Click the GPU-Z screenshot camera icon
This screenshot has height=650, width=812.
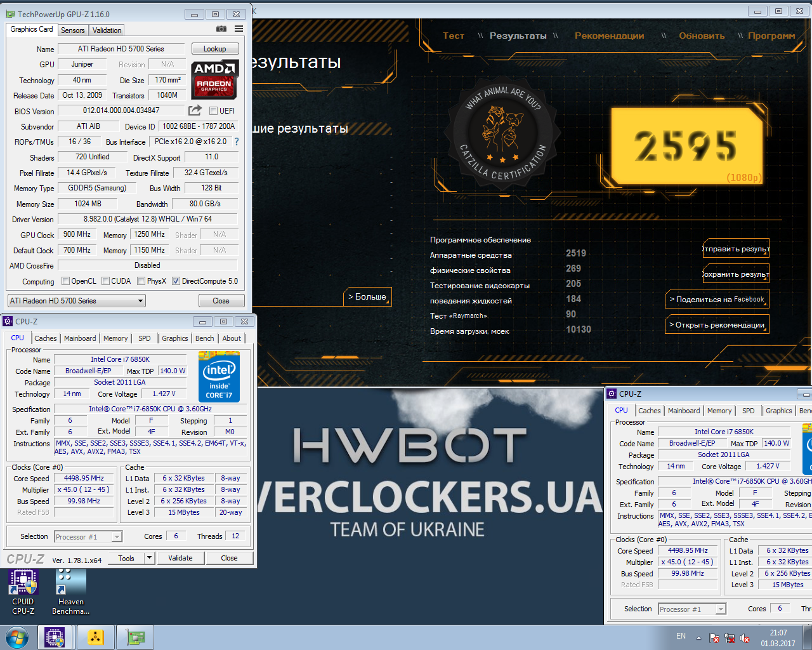coord(221,29)
